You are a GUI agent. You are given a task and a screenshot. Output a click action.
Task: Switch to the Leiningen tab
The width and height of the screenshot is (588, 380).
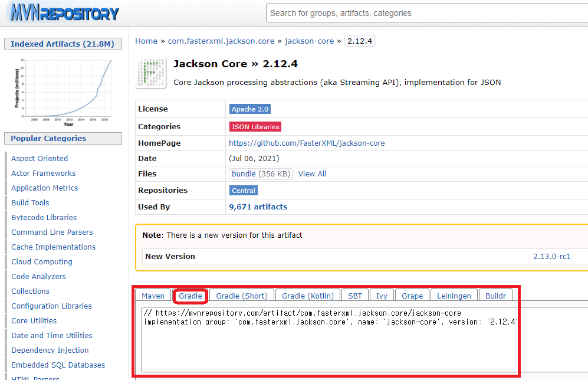pos(454,296)
